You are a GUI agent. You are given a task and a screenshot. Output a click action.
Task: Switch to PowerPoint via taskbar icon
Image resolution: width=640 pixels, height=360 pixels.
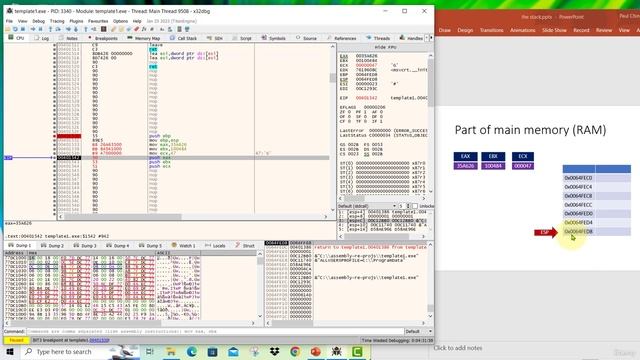coord(316,351)
